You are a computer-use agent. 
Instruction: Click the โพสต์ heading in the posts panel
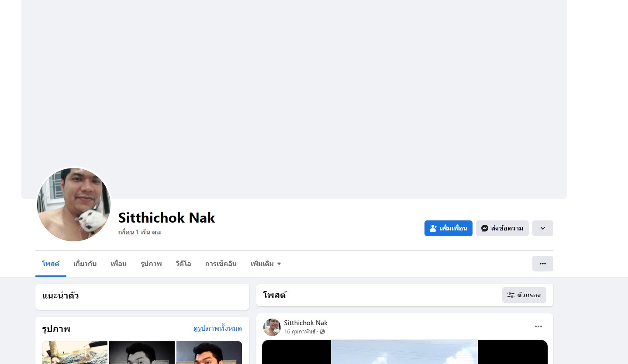[275, 295]
